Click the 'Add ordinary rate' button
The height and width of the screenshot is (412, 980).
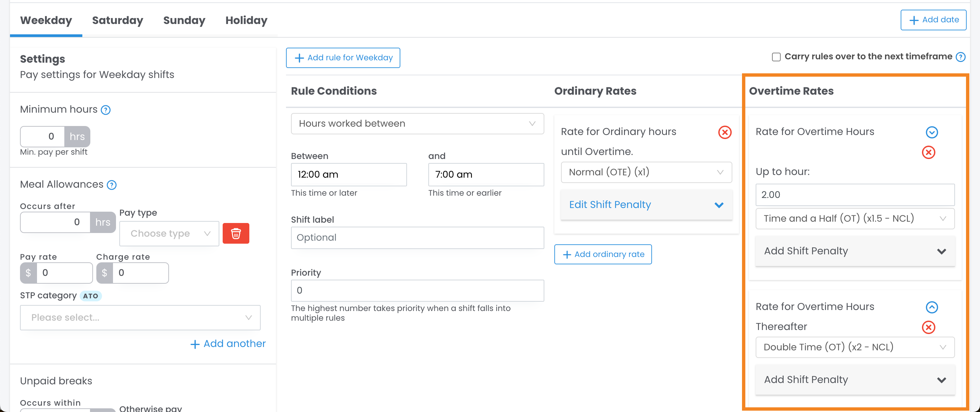click(x=603, y=254)
